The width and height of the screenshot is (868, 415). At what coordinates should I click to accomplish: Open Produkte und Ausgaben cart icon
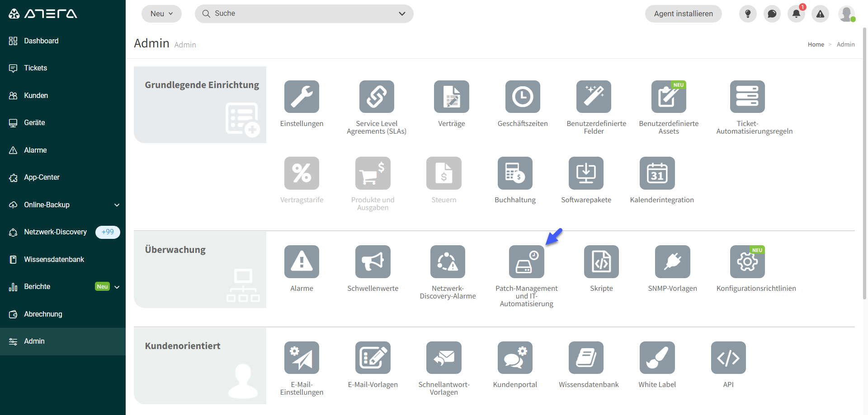pos(373,173)
